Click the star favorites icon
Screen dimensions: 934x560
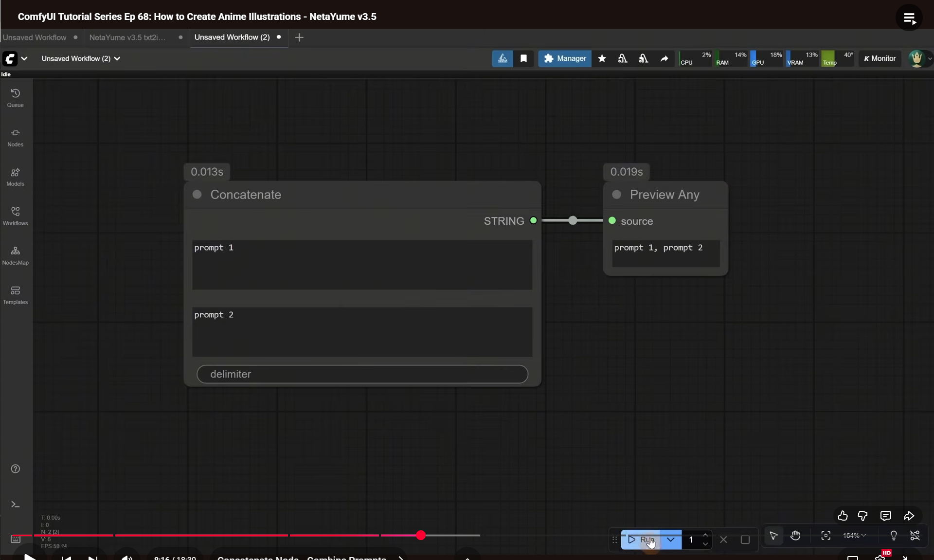[x=602, y=58]
